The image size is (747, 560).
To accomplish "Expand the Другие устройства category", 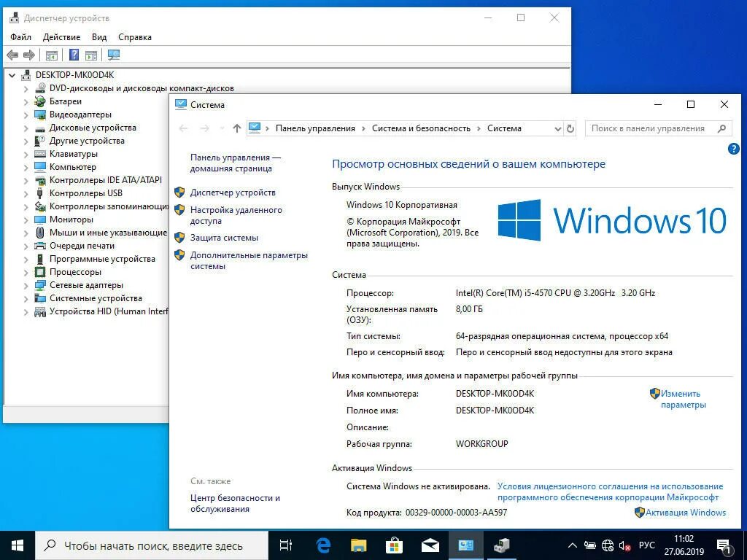I will coord(26,141).
